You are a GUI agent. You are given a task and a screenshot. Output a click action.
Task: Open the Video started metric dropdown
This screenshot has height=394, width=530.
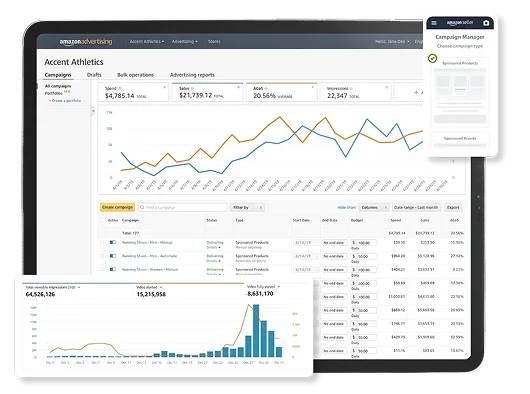(x=149, y=287)
